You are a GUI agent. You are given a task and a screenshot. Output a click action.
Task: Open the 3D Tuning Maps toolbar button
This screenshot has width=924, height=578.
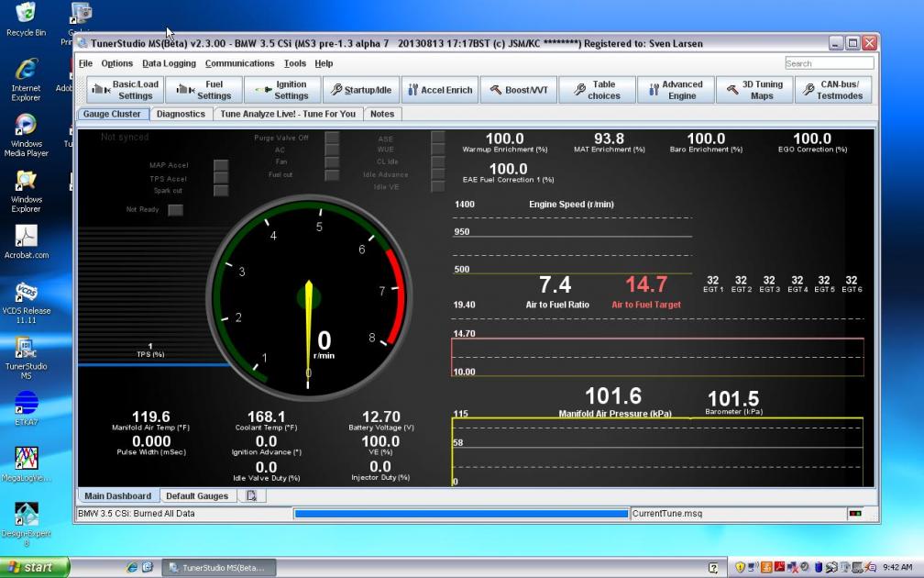[x=754, y=90]
